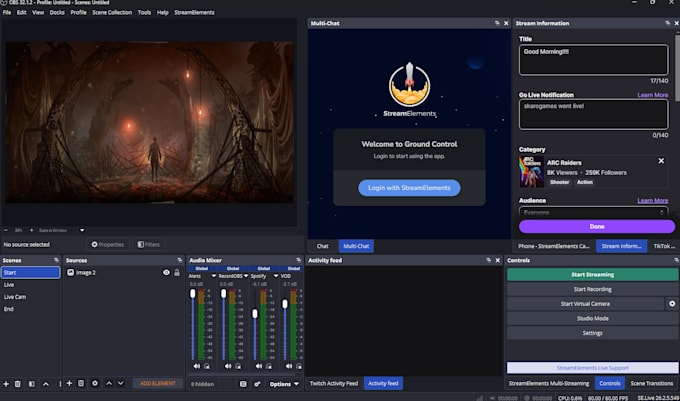Toggle Alerts channel lock volume icon
This screenshot has height=401, width=680.
[207, 366]
